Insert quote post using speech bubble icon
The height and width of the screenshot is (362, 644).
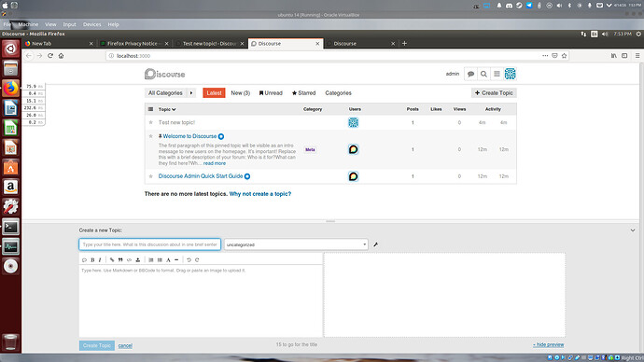(84, 259)
